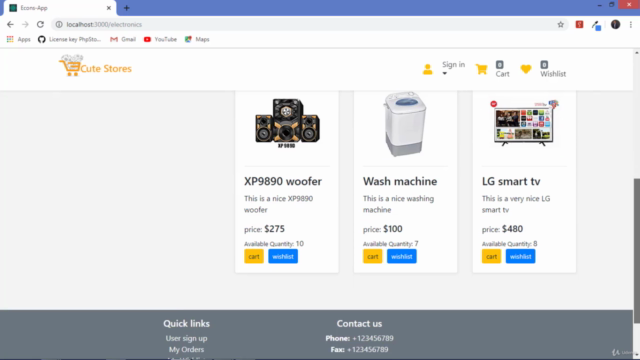640x360 pixels.
Task: Click the Sign in label
Action: (x=453, y=64)
